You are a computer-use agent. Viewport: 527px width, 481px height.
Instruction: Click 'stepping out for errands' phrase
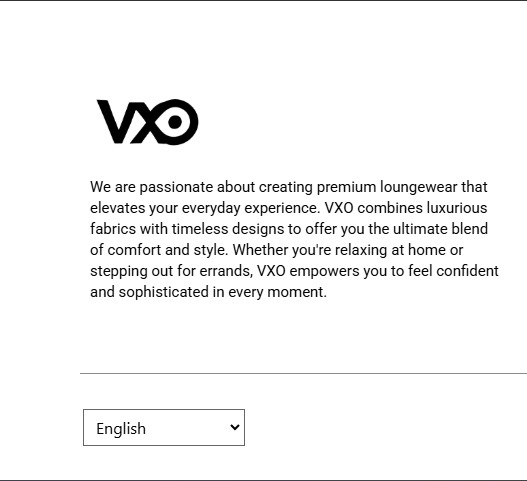pos(171,271)
